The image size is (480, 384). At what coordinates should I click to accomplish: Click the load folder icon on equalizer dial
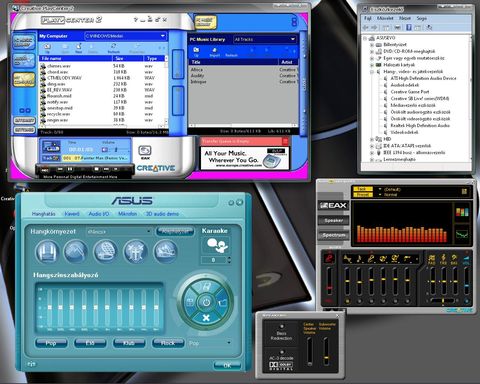[222, 302]
